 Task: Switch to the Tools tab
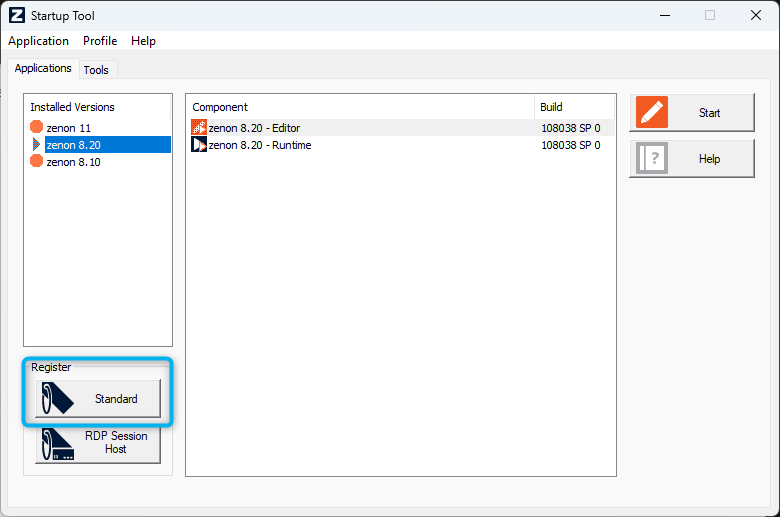point(96,70)
